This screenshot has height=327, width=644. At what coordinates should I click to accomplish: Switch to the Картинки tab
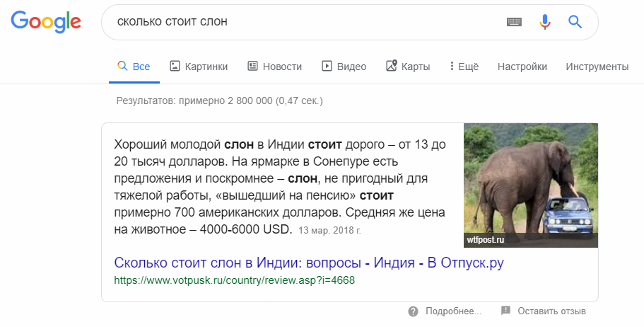tap(206, 67)
